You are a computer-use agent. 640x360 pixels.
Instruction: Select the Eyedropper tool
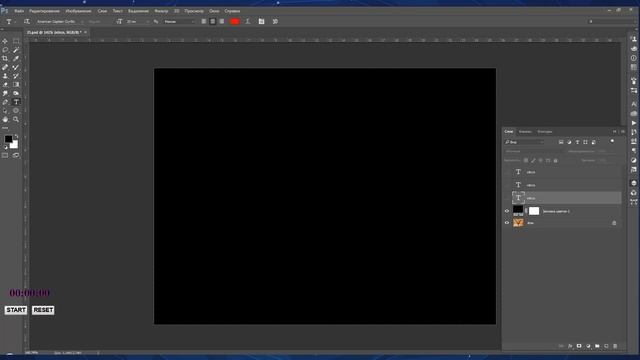click(x=16, y=58)
